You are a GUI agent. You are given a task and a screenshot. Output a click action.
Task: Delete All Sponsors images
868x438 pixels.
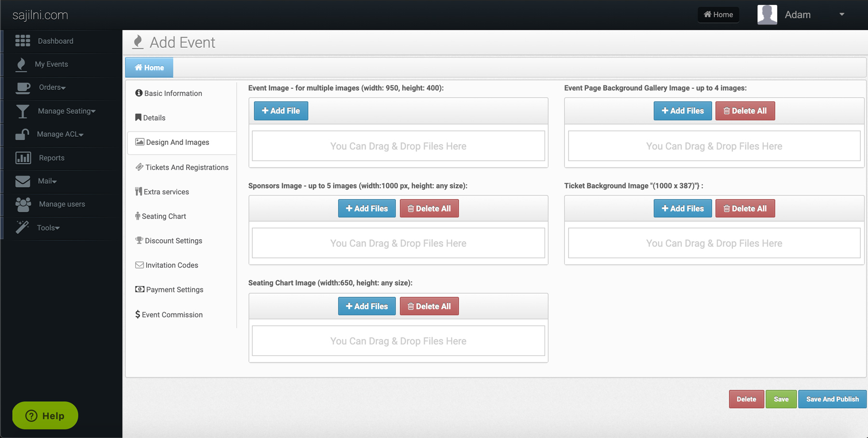coord(429,208)
